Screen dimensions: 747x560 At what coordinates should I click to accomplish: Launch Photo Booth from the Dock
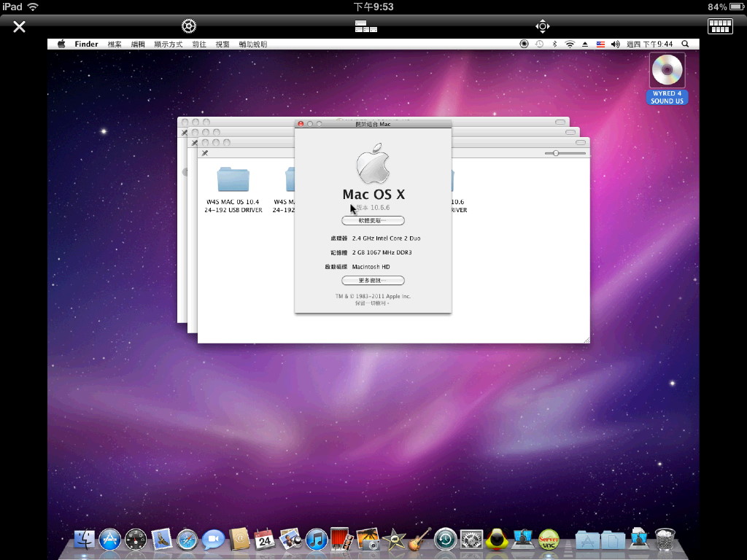[x=341, y=540]
